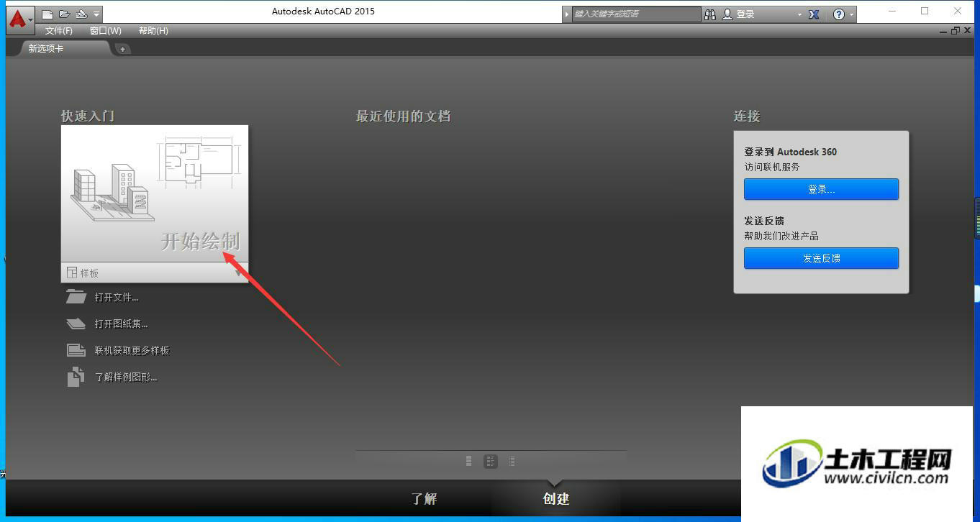
Task: Click the 帮助我们改进产品 text
Action: 781,236
